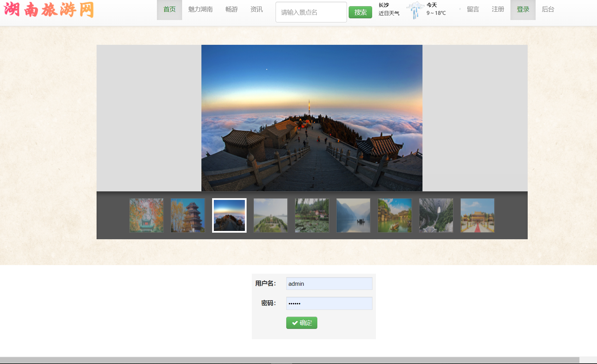Select the ancient riverside town thumbnail
Viewport: 597px width, 364px height.
(395, 215)
